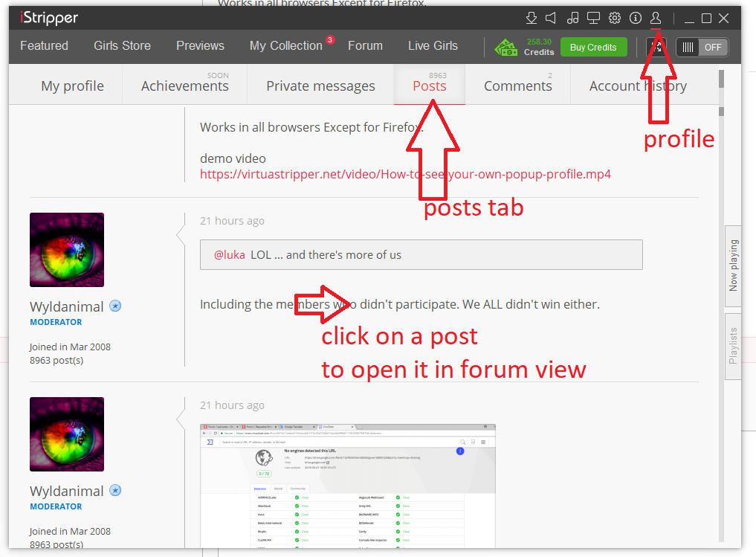Select the Comments tab
The image size is (756, 557).
click(517, 86)
